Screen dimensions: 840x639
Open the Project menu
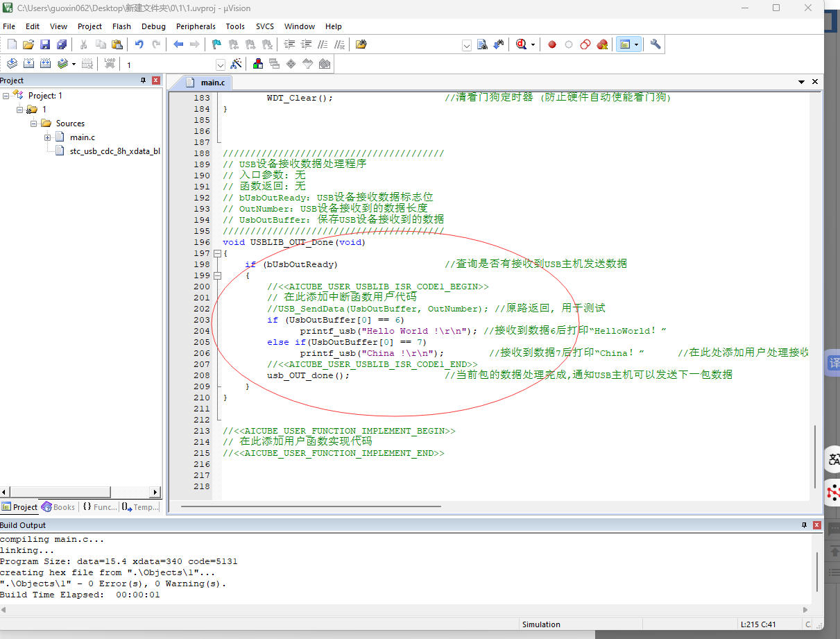click(89, 26)
